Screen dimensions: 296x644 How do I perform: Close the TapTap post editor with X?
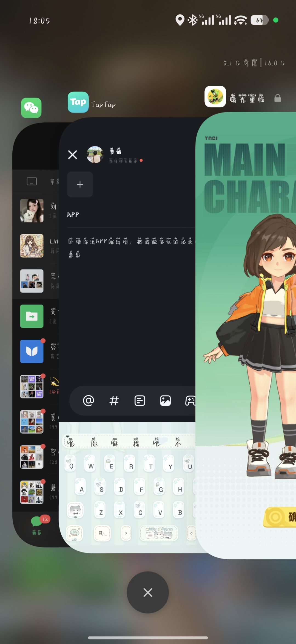[x=72, y=155]
